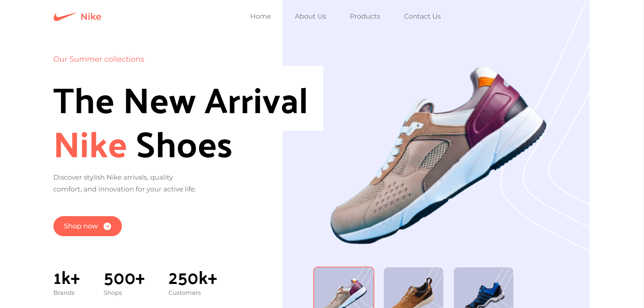Open the Products nav link
This screenshot has width=644, height=308.
coord(365,16)
